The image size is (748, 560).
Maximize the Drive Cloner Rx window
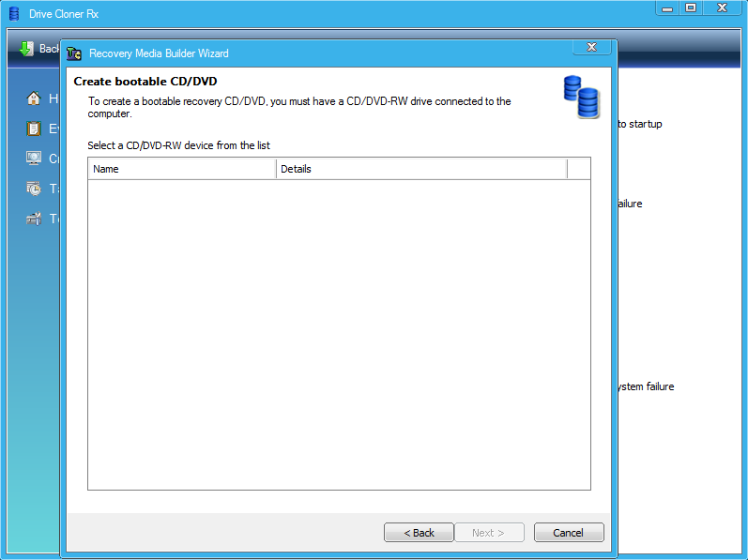pos(690,8)
